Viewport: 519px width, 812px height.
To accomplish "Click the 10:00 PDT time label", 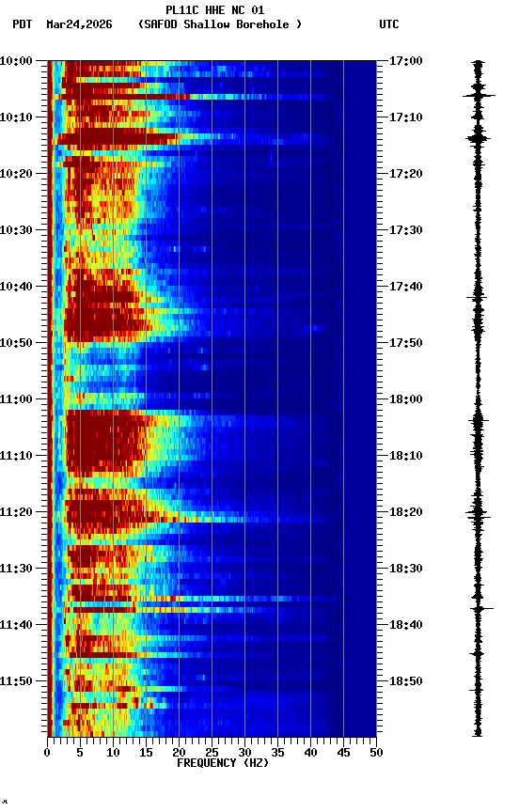I will pos(16,61).
